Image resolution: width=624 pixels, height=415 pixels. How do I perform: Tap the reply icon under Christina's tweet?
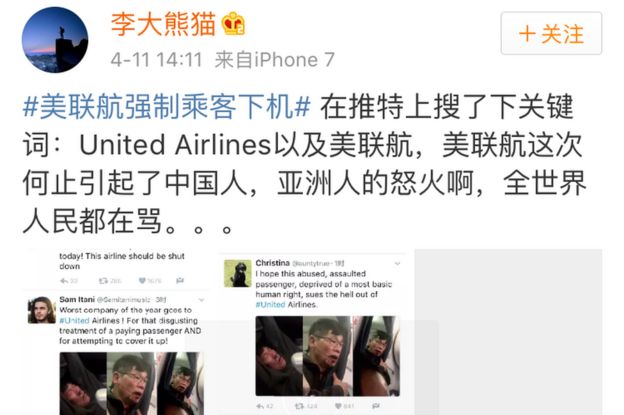(260, 406)
